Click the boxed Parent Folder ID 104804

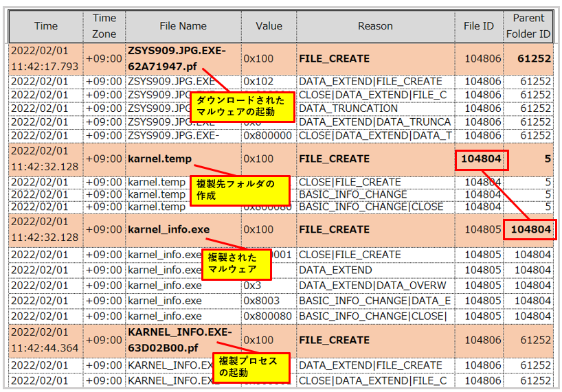pyautogui.click(x=530, y=229)
